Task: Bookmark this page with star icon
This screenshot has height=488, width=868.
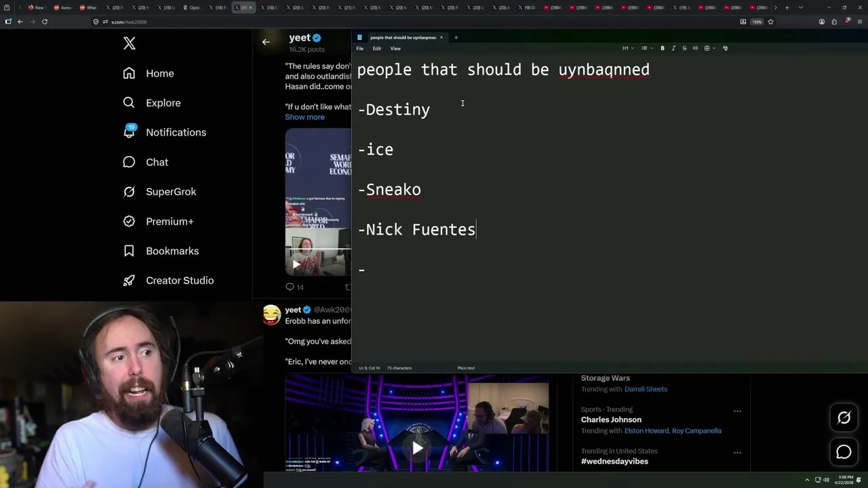Action: point(770,22)
